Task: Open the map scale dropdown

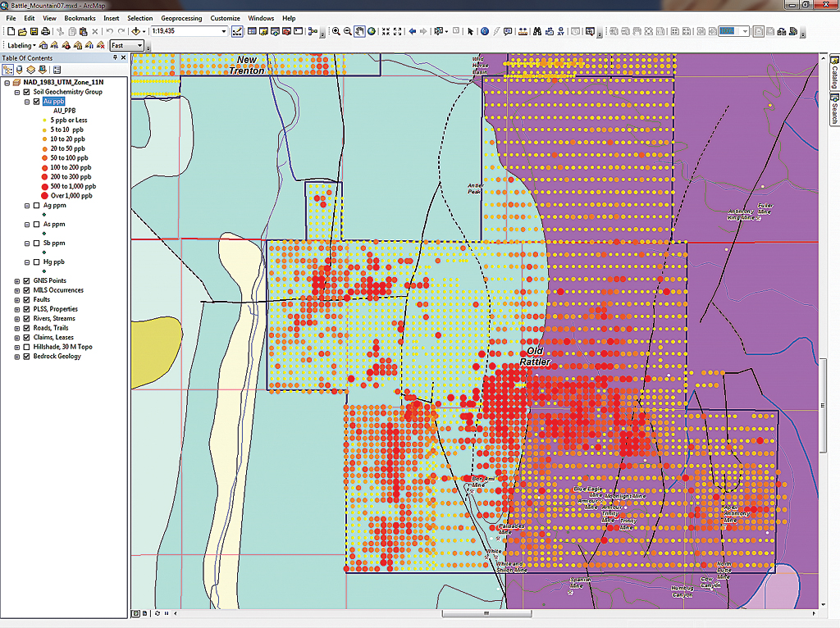Action: (224, 31)
